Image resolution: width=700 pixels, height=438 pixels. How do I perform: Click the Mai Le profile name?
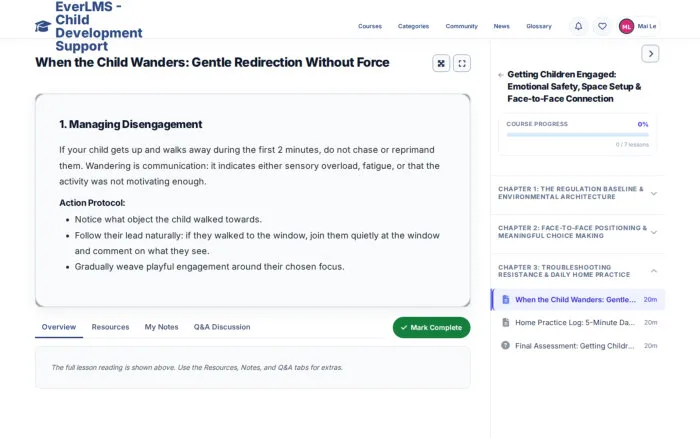click(647, 26)
